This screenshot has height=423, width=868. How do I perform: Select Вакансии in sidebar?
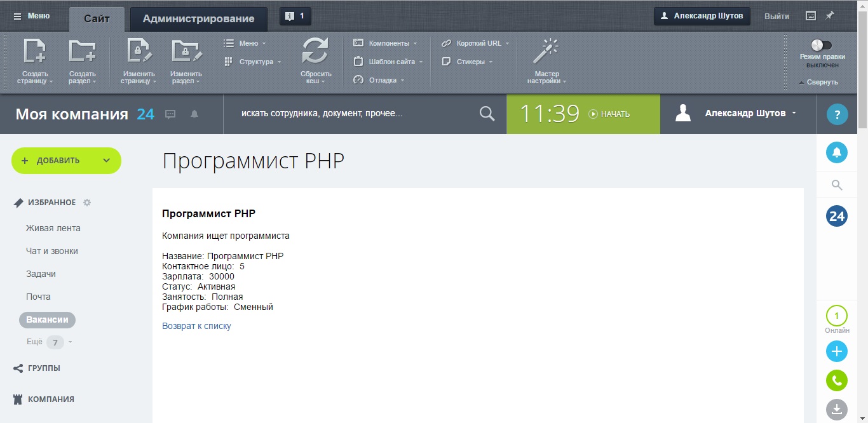pyautogui.click(x=48, y=319)
